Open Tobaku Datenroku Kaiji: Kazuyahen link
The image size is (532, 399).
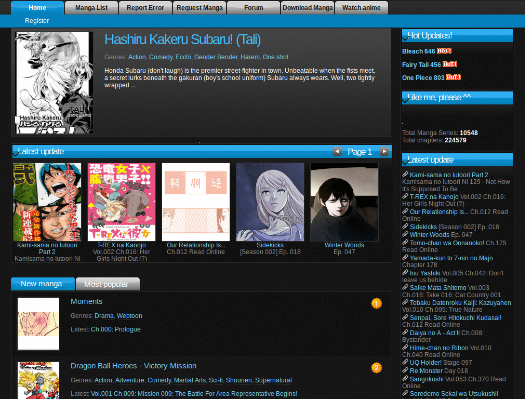[460, 303]
